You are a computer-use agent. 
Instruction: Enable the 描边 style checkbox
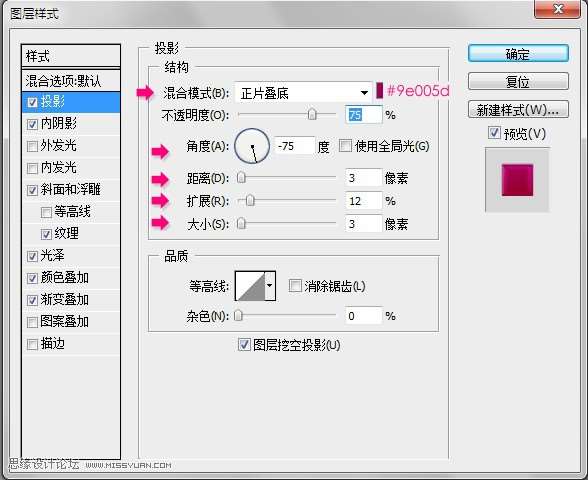click(33, 344)
